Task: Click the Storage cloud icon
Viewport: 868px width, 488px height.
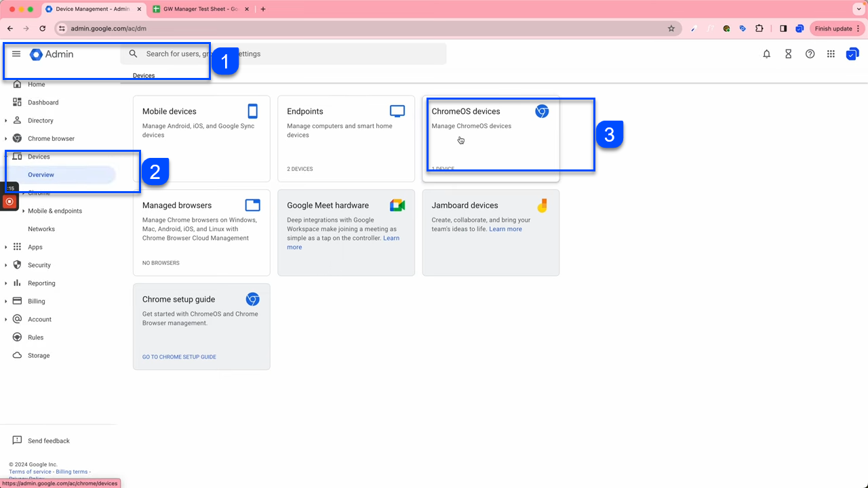Action: pyautogui.click(x=18, y=355)
